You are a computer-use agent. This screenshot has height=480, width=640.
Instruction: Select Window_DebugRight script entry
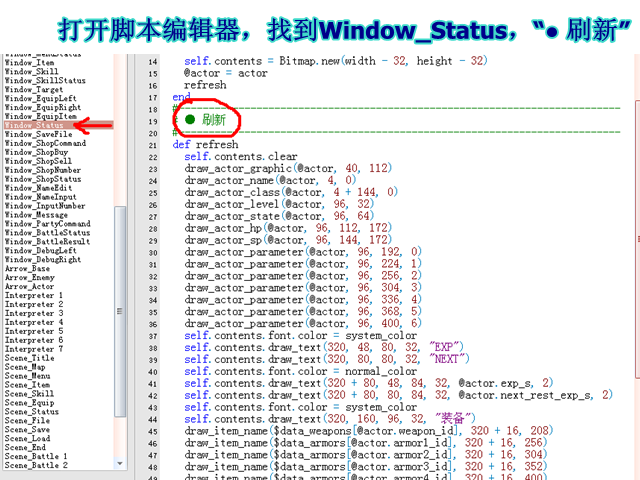(x=43, y=260)
